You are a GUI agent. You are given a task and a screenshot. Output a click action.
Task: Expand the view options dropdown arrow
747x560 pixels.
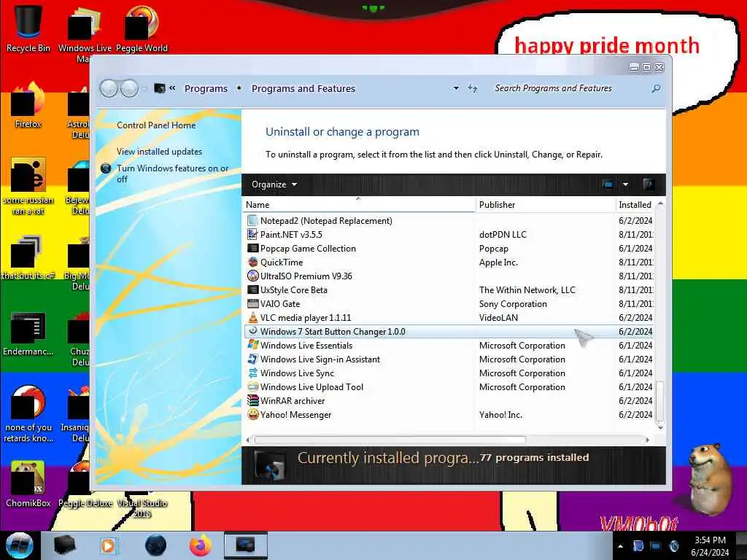point(625,184)
